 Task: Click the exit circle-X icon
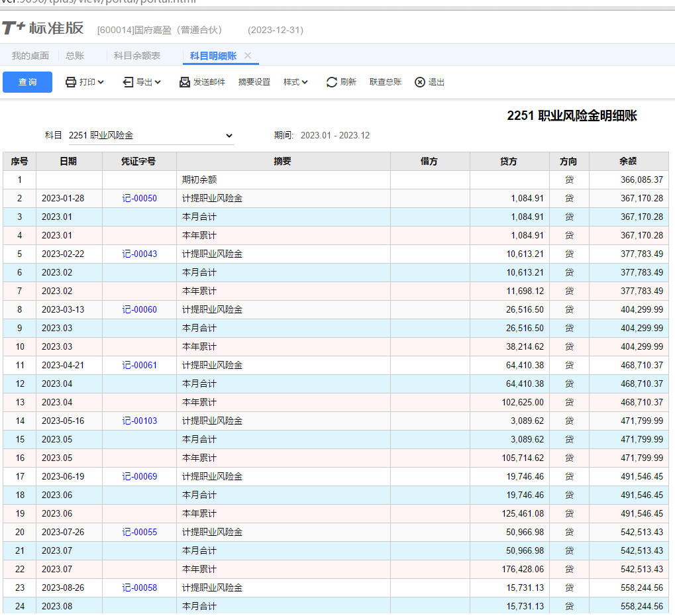tap(420, 82)
